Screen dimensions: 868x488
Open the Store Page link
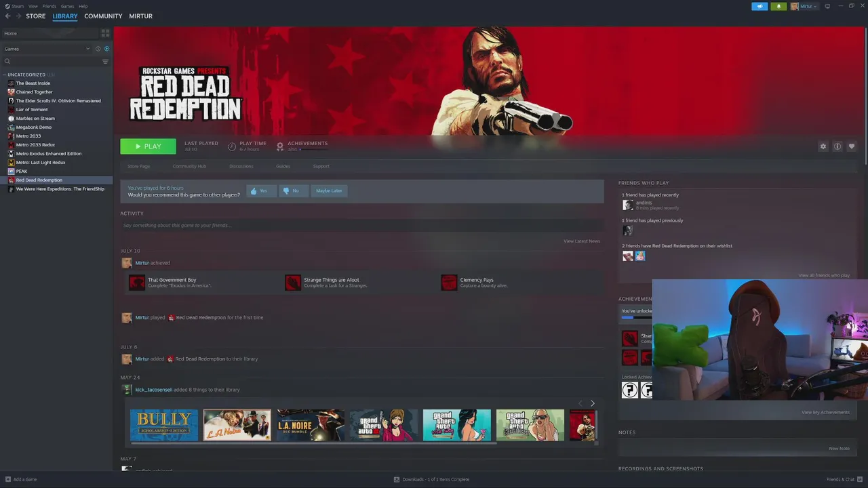[x=139, y=166]
